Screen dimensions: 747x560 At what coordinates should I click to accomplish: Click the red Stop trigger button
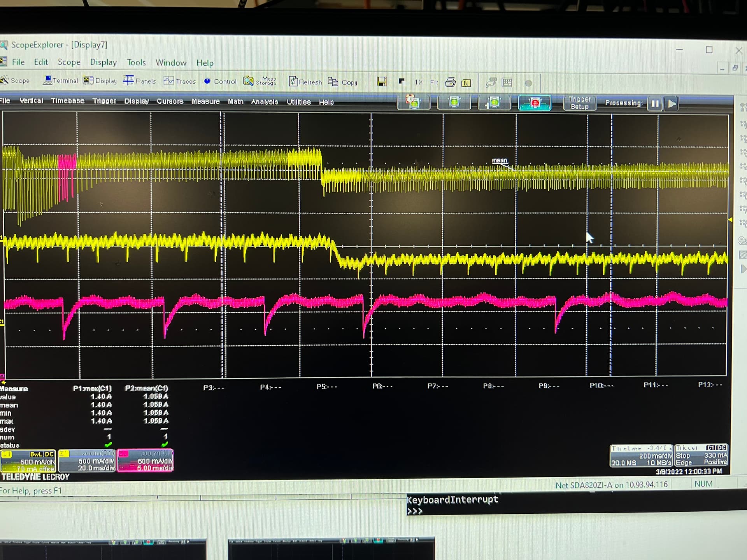(535, 103)
